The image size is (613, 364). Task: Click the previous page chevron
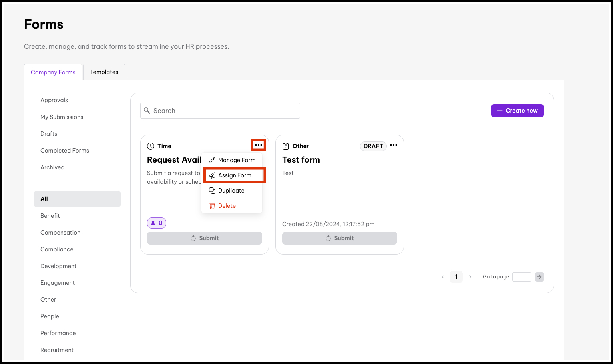pyautogui.click(x=443, y=277)
